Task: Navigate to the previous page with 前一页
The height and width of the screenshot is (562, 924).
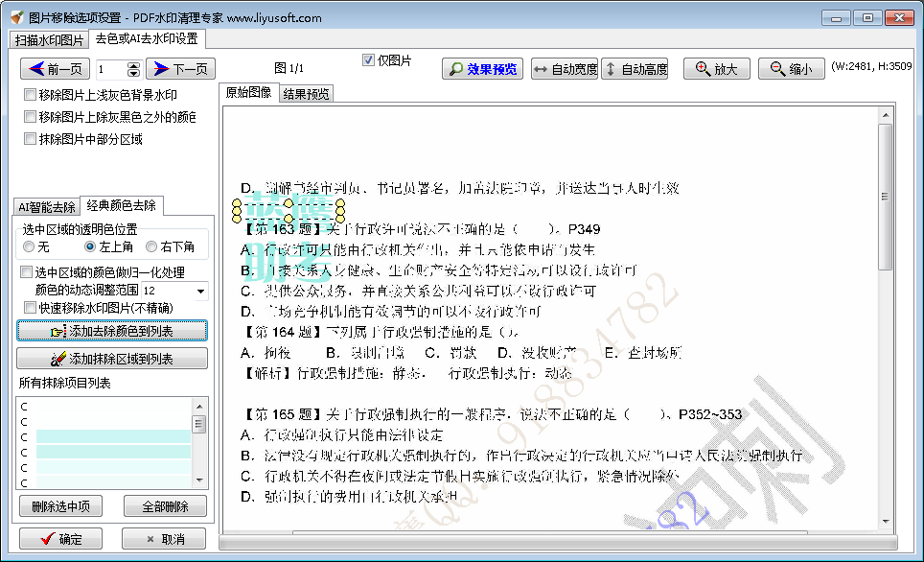Action: pos(54,68)
